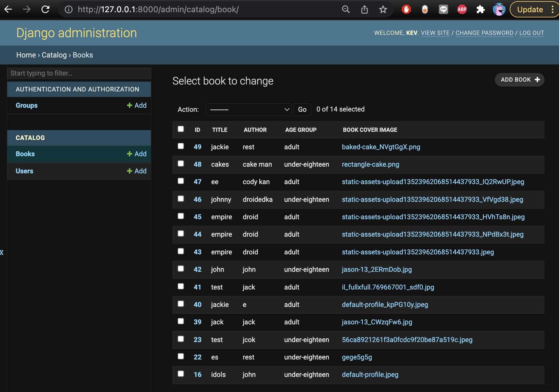Open Users in the Catalog sidebar

(24, 171)
